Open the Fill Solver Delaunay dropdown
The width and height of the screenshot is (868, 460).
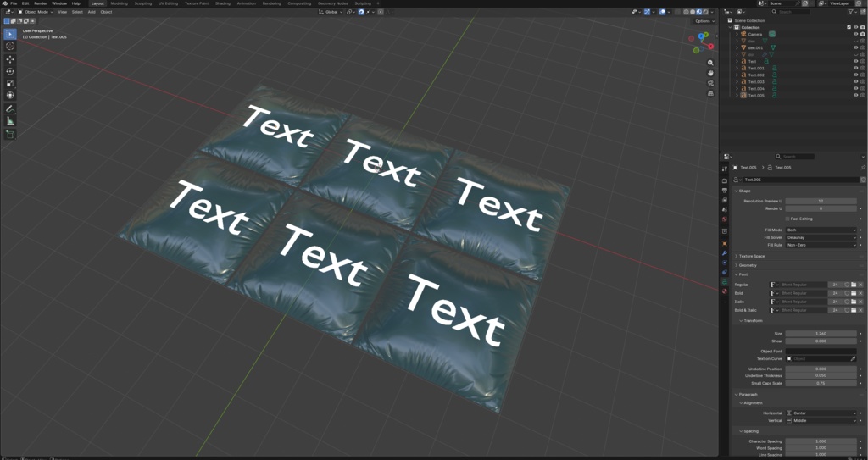(x=821, y=237)
